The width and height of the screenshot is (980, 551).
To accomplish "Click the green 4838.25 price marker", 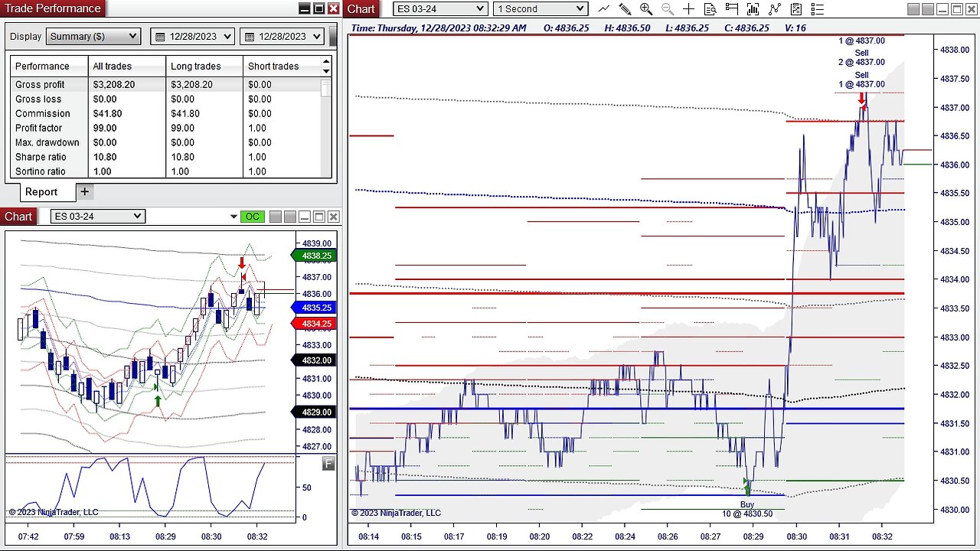I will 314,256.
